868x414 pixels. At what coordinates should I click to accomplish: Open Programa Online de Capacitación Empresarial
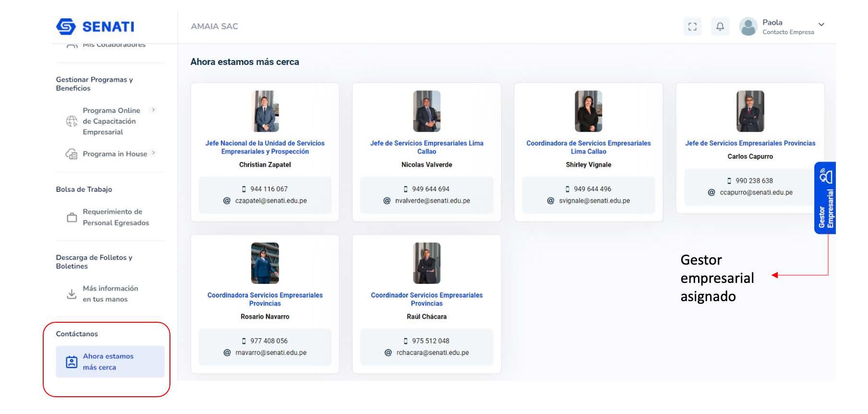111,121
